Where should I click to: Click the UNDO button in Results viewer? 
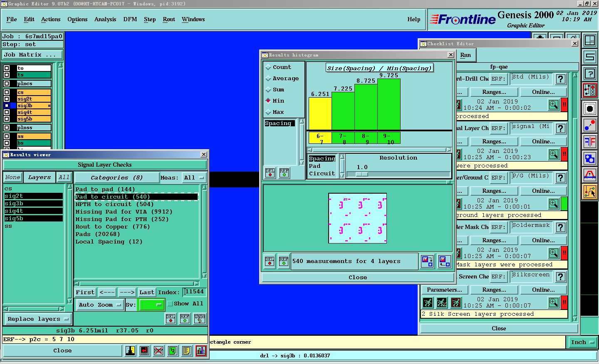tap(199, 319)
